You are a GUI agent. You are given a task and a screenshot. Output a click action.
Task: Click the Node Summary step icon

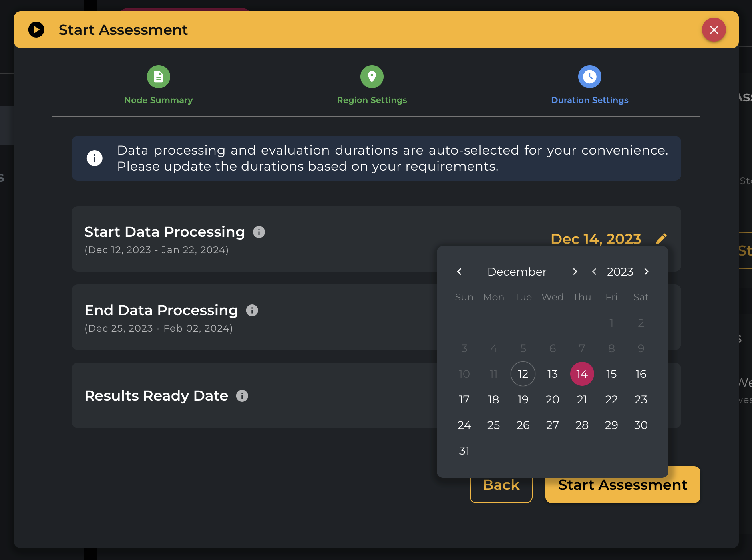click(159, 77)
